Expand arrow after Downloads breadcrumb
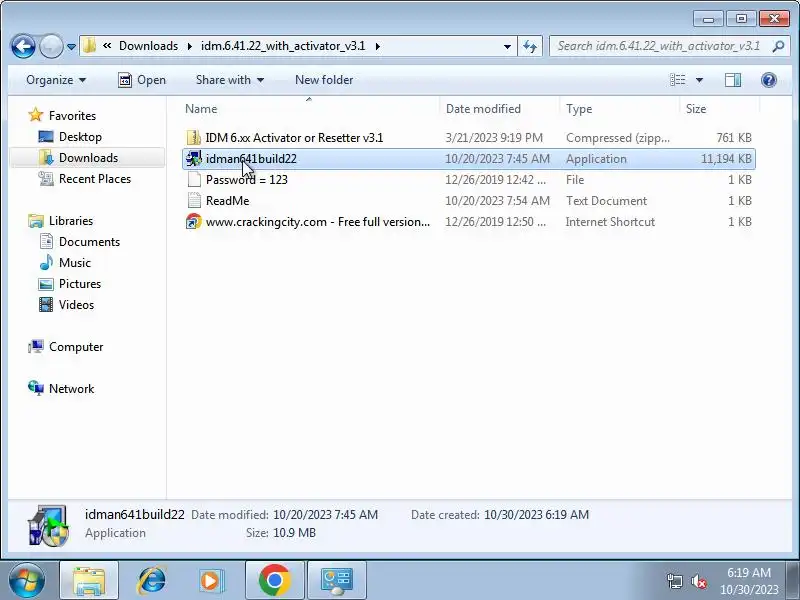 (190, 46)
